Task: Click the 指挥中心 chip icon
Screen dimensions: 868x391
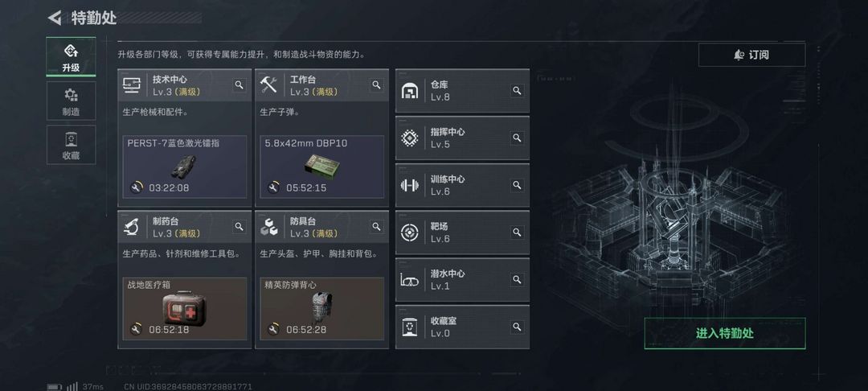Action: (410, 138)
